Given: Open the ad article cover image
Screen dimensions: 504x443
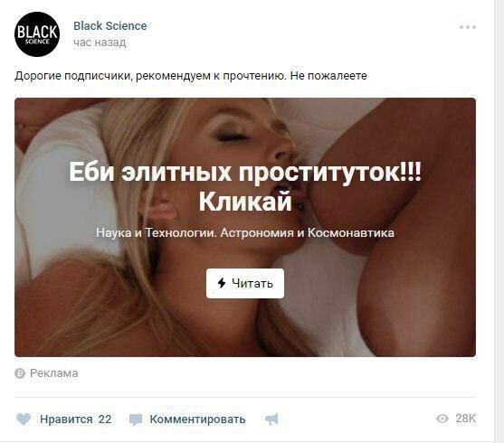Looking at the screenshot, I should (x=245, y=228).
